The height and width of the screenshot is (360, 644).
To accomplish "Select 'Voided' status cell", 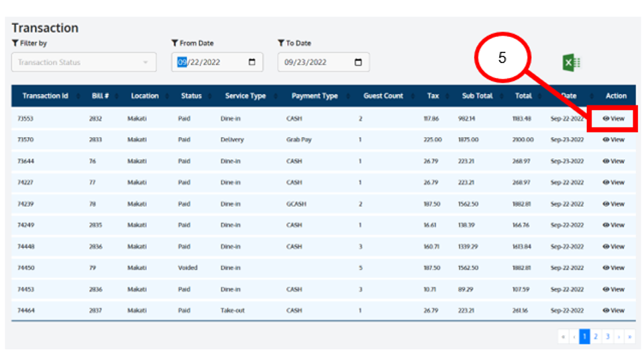I will (188, 267).
